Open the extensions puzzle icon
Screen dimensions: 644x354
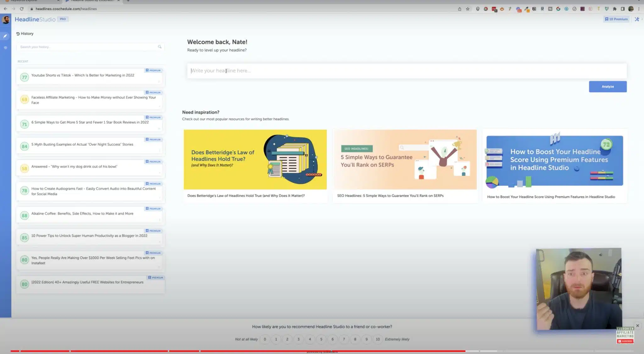pos(614,9)
